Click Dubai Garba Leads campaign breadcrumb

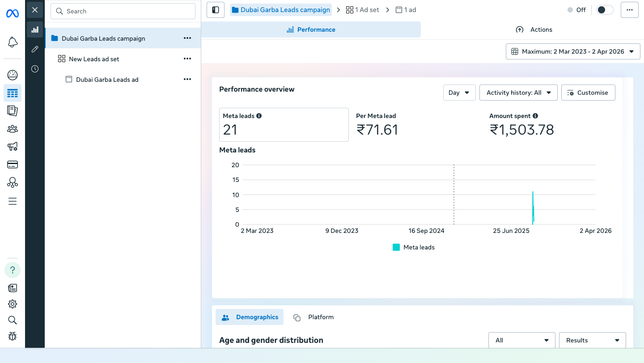(x=281, y=10)
